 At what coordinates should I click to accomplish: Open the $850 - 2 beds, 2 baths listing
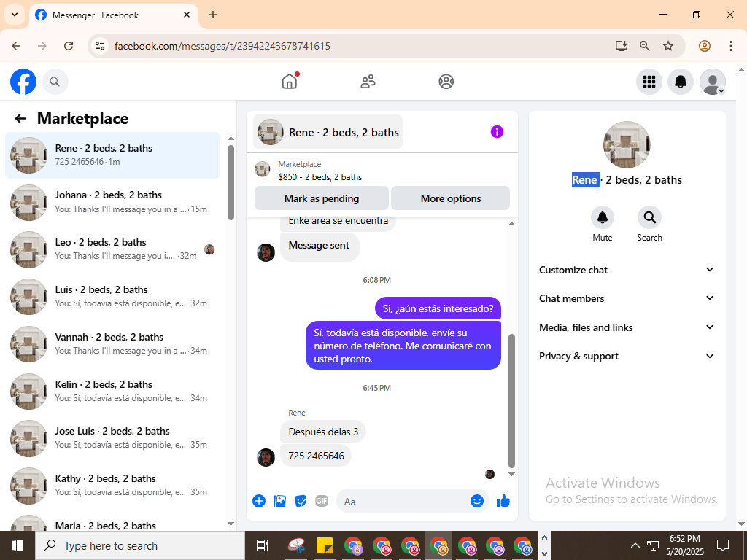click(320, 177)
